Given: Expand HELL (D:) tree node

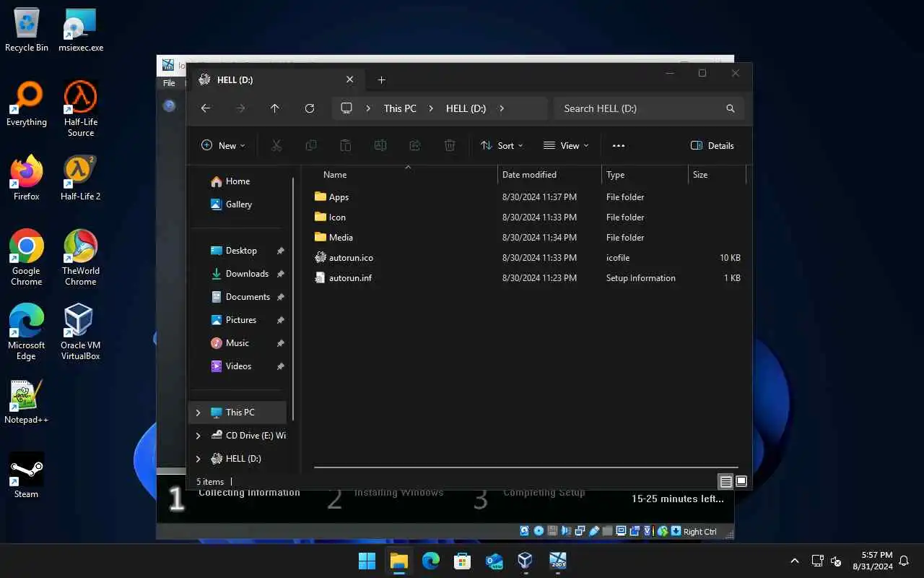Looking at the screenshot, I should point(199,459).
